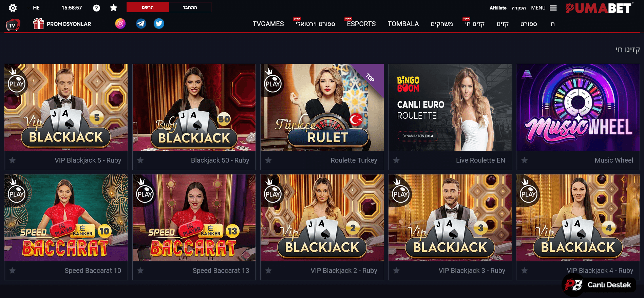Favorite VIP Blackjack 5 - Ruby with star

point(13,160)
